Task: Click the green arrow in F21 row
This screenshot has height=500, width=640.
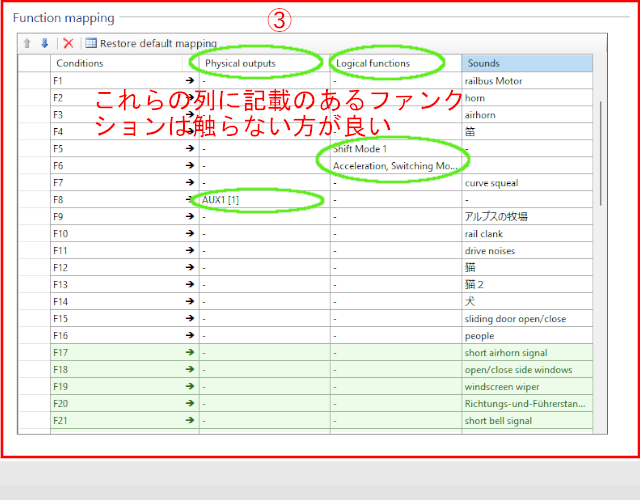Action: pos(190,420)
